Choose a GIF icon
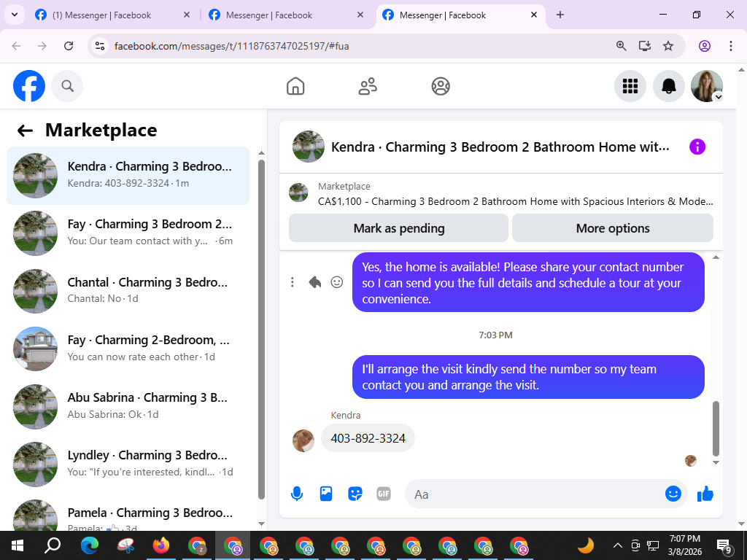Screen dimensions: 747x560 pos(384,494)
